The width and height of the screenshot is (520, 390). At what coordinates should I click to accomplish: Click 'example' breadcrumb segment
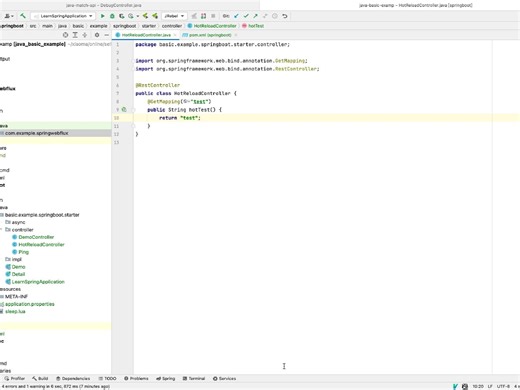[98, 26]
